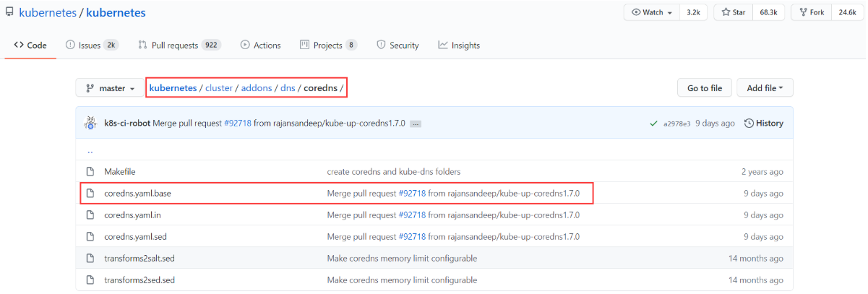Screen dimensions: 868x294
Task: Open the kubernetes organization link in header
Action: point(46,13)
